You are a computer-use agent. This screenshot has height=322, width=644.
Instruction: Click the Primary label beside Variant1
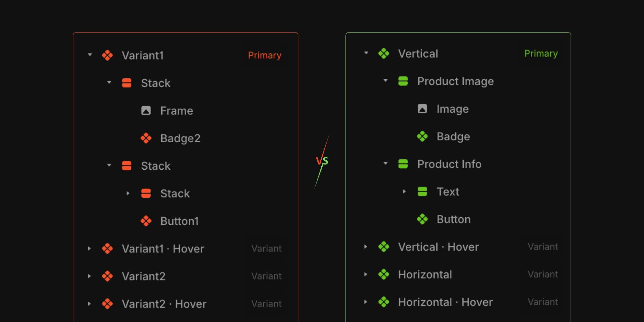point(265,55)
